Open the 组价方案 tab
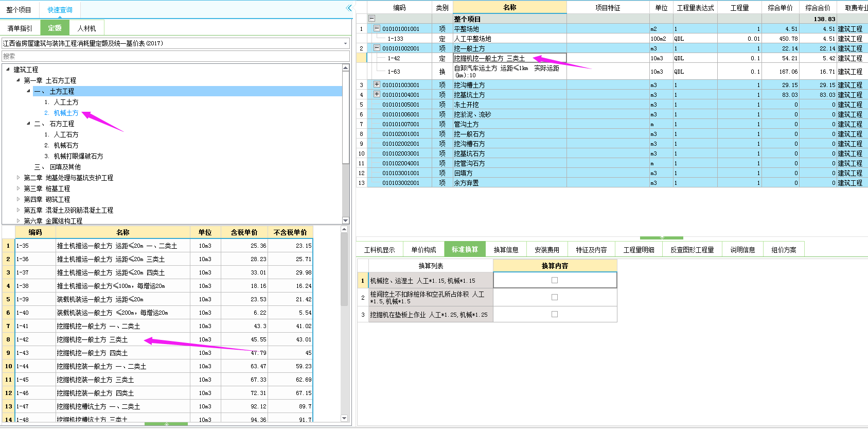The image size is (868, 429). (784, 250)
